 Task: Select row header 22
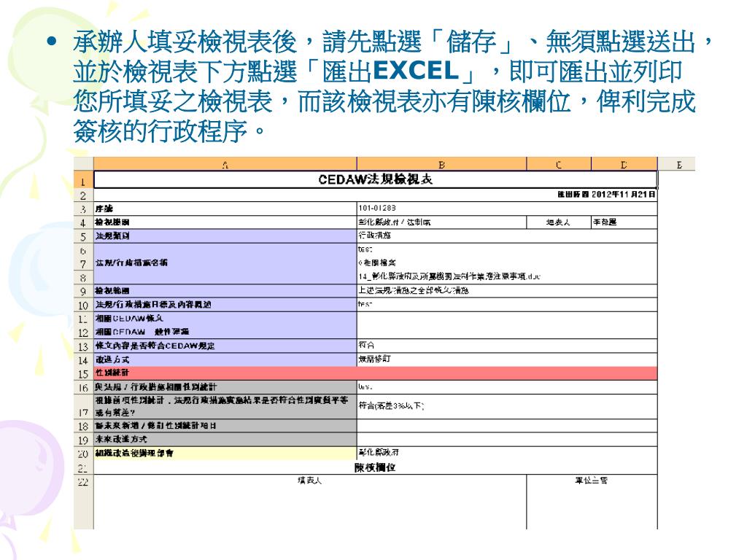(84, 502)
